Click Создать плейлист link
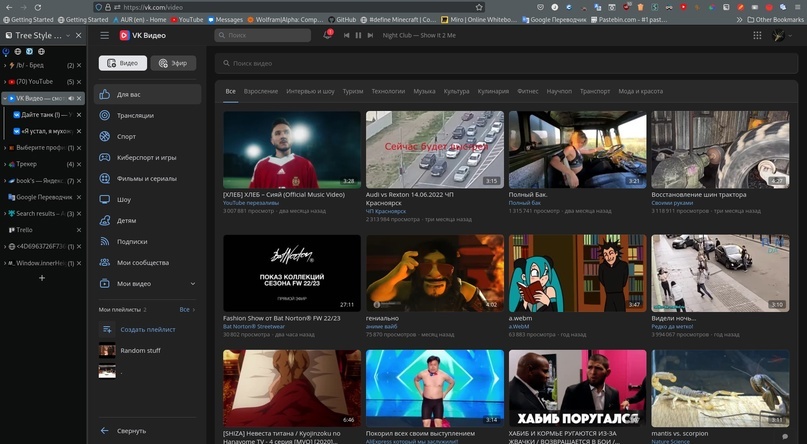Screen dimensions: 807x444 pos(147,329)
